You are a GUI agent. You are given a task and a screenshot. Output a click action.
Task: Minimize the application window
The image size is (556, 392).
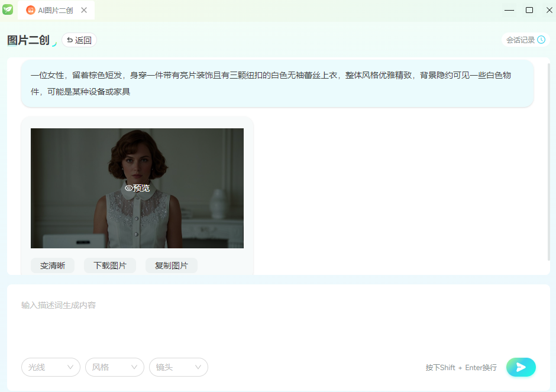(509, 10)
